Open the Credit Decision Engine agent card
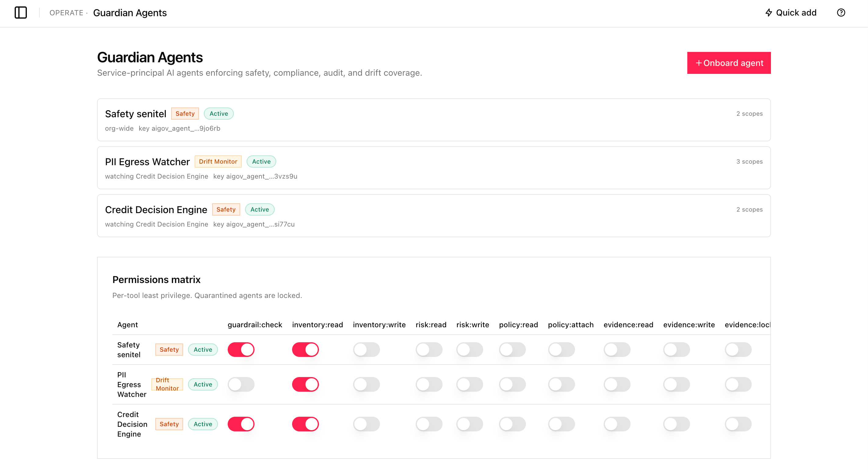This screenshot has height=472, width=868. coord(434,216)
